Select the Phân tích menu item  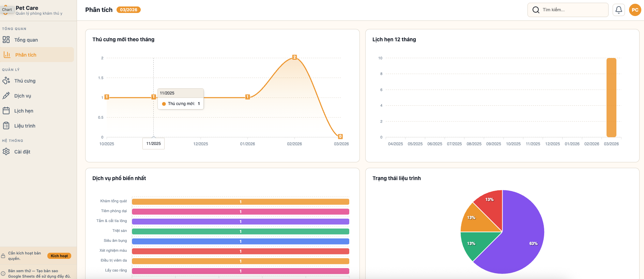point(26,55)
